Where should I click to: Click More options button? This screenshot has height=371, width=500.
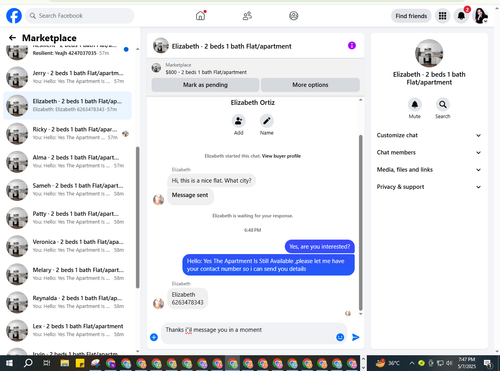pyautogui.click(x=310, y=85)
